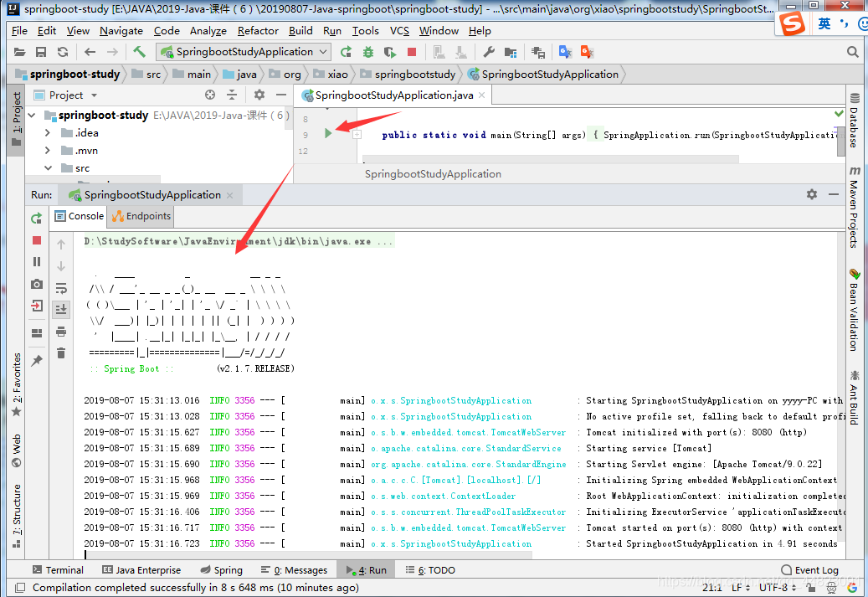Toggle the Bean Validation side panel
868x597 pixels.
854,310
